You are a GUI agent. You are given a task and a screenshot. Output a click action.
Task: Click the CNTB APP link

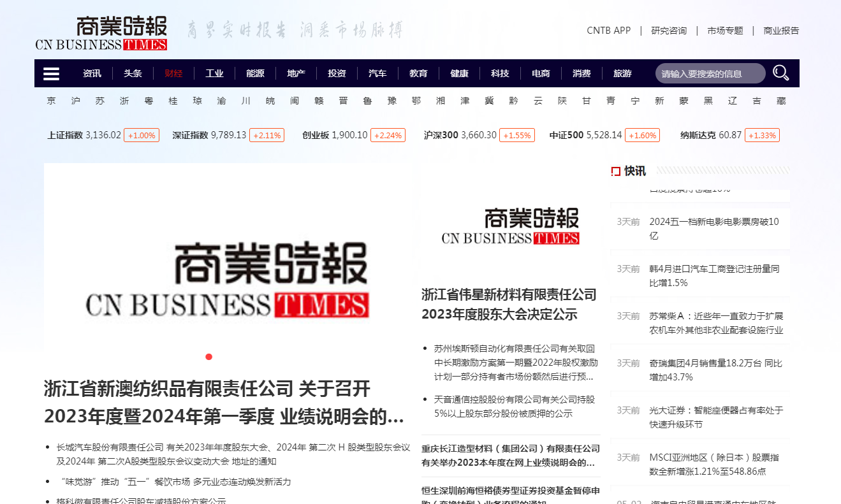pyautogui.click(x=608, y=31)
